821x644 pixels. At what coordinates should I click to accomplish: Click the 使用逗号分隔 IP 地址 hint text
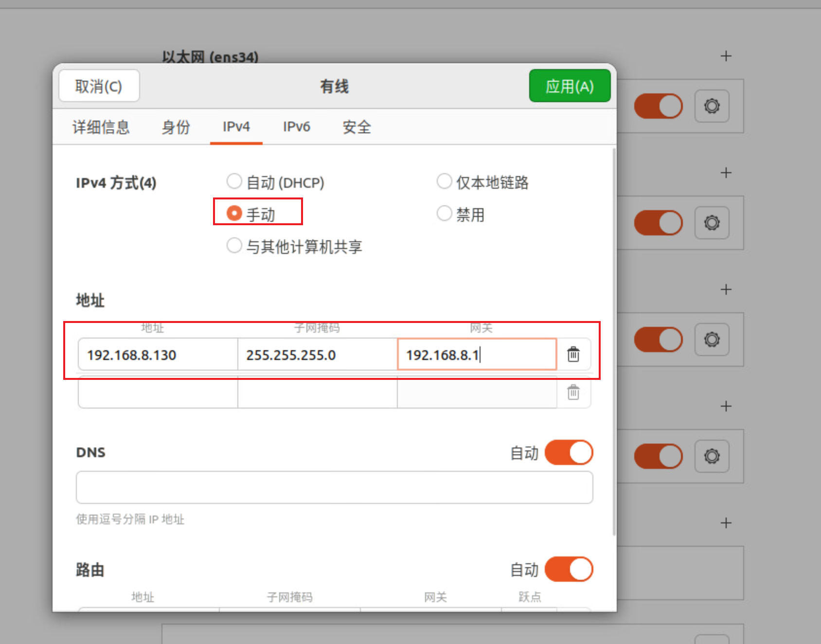point(130,519)
